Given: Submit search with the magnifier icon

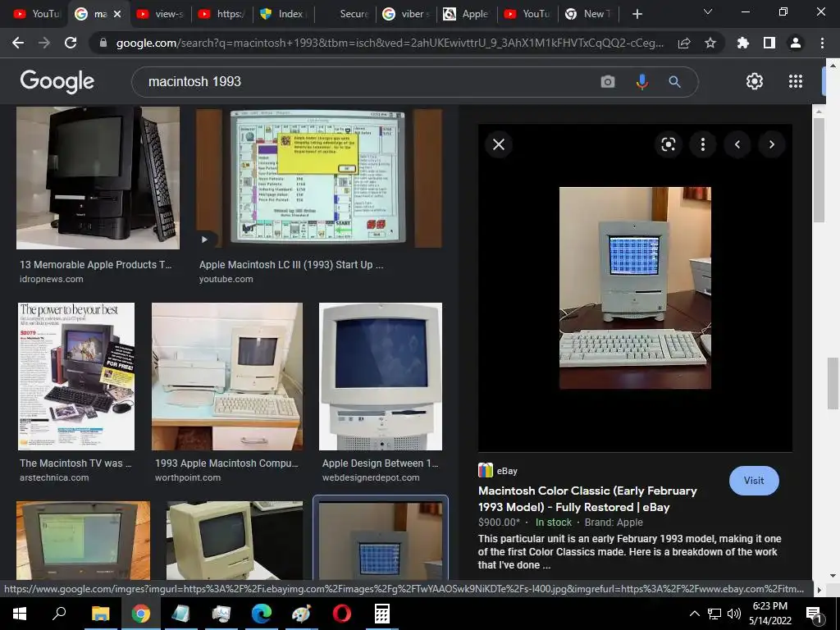Looking at the screenshot, I should click(674, 81).
